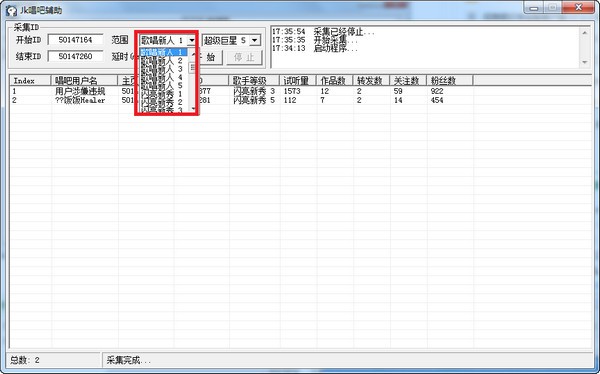
Task: Open the 歌唱新人 1 range combo box arrow
Action: click(191, 40)
